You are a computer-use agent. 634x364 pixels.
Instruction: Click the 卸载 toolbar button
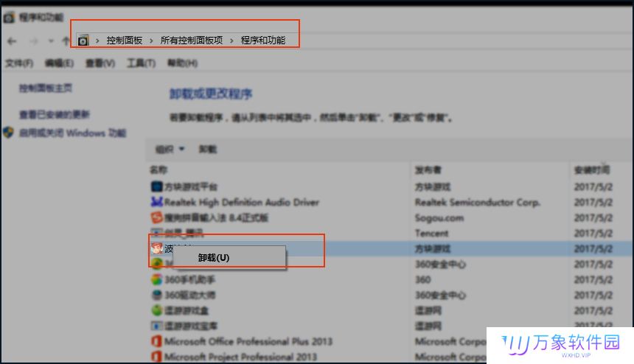(x=208, y=150)
